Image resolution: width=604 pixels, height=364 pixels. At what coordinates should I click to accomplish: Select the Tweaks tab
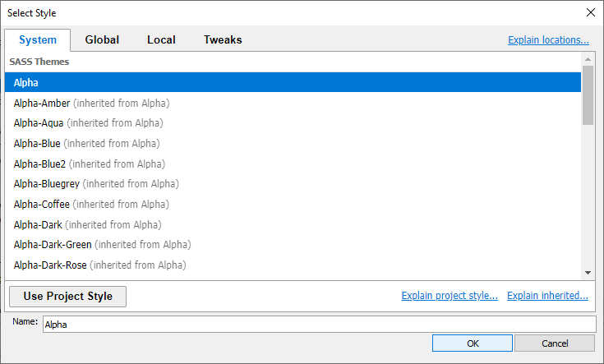point(223,39)
